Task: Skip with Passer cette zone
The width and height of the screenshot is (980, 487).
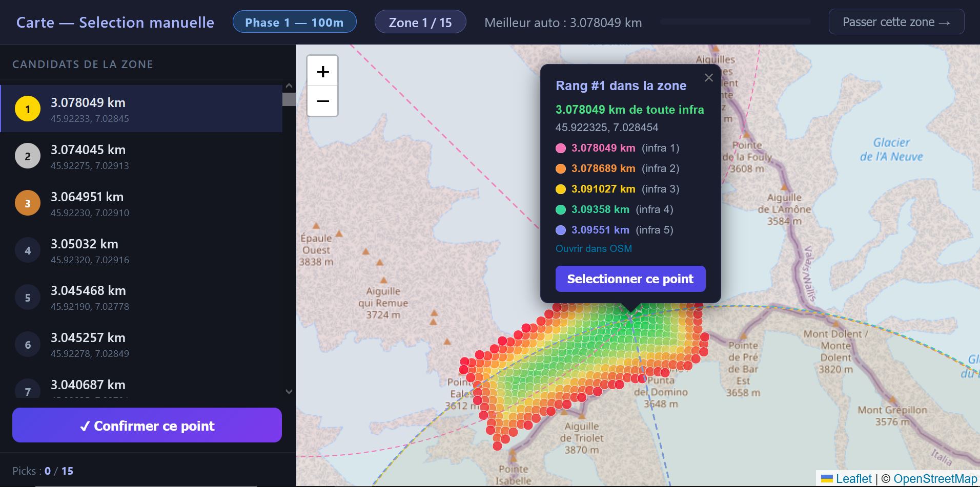Action: coord(896,22)
